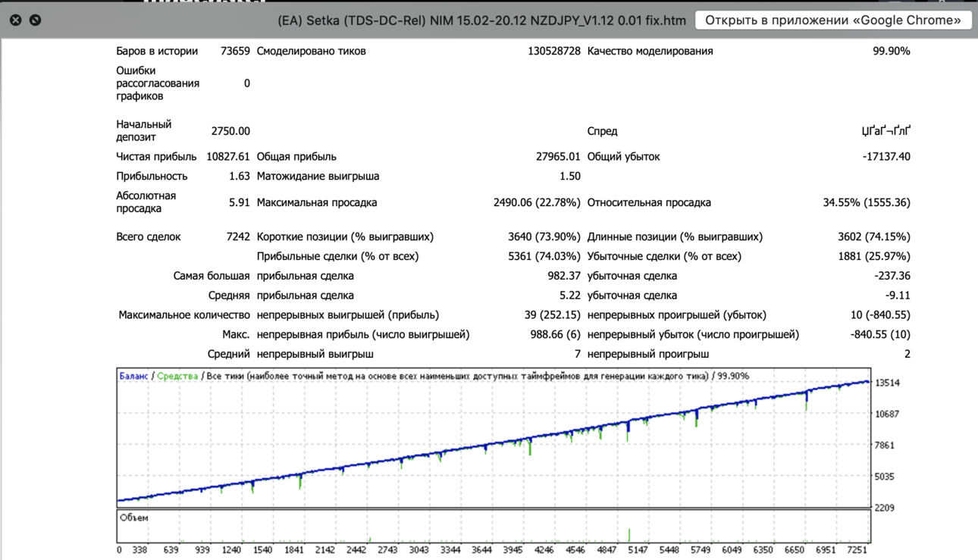Image resolution: width=978 pixels, height=560 pixels.
Task: Click the total trades value 7242
Action: pos(238,236)
